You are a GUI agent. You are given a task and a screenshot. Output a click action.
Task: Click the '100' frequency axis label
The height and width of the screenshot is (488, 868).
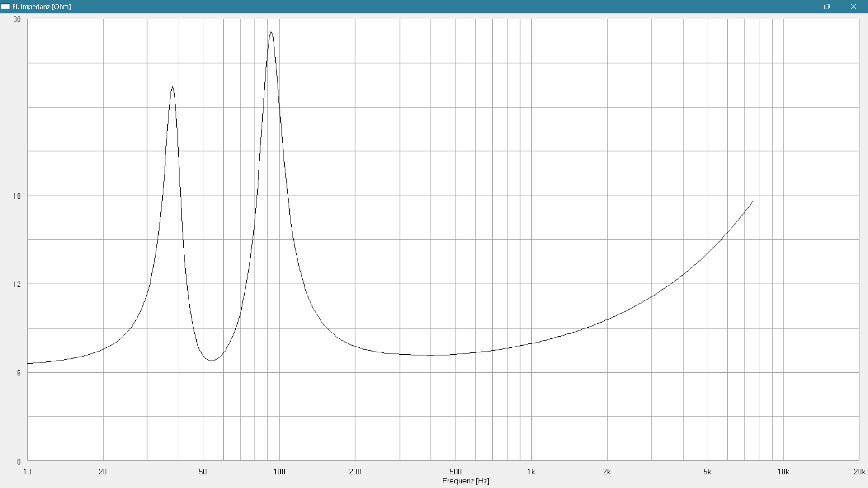(279, 472)
